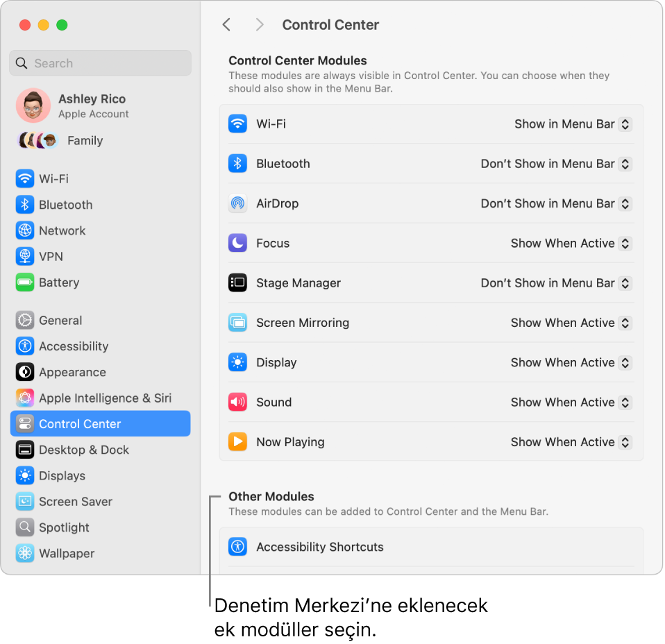Click the Wi-Fi module icon in Control Center Modules

[237, 124]
